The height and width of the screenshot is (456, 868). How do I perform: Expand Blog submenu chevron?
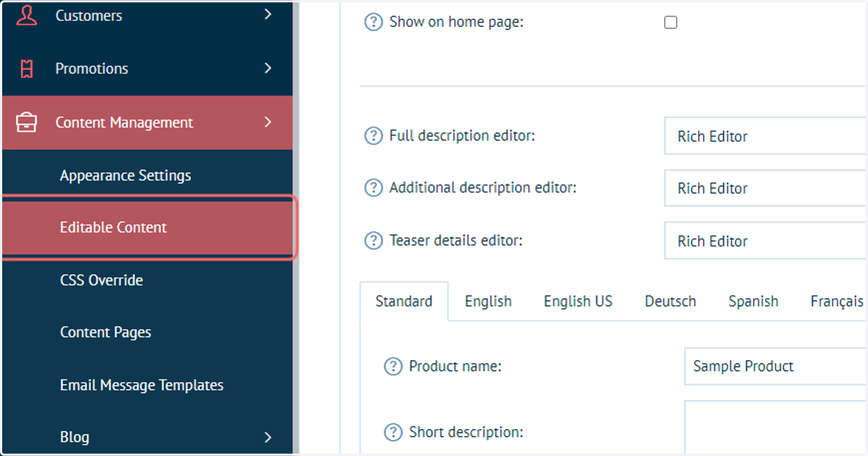point(268,437)
